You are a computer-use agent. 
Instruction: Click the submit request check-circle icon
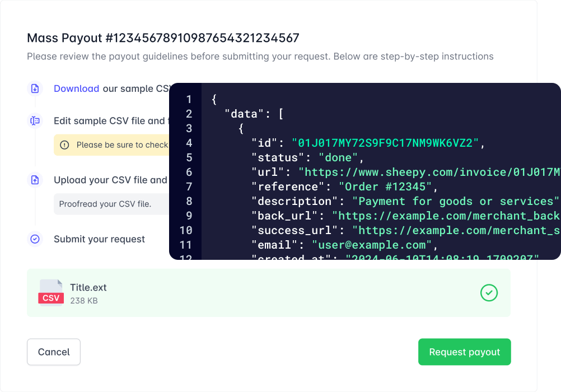coord(35,239)
